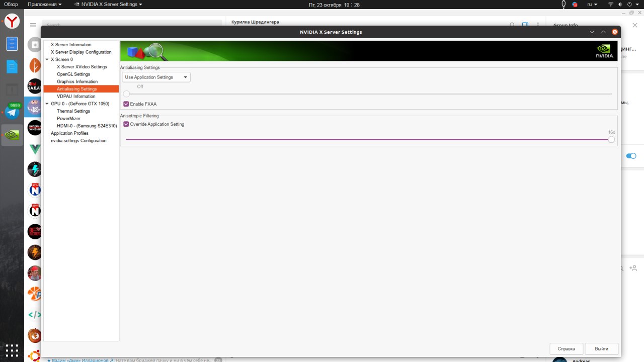
Task: Open X Server XVideo Settings
Action: [x=81, y=67]
